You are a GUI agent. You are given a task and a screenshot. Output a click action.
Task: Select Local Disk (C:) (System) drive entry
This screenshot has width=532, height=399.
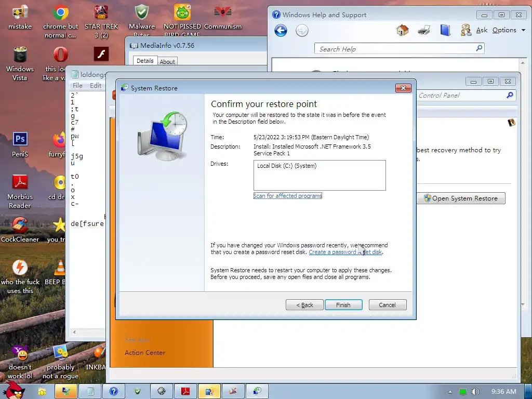pos(286,166)
